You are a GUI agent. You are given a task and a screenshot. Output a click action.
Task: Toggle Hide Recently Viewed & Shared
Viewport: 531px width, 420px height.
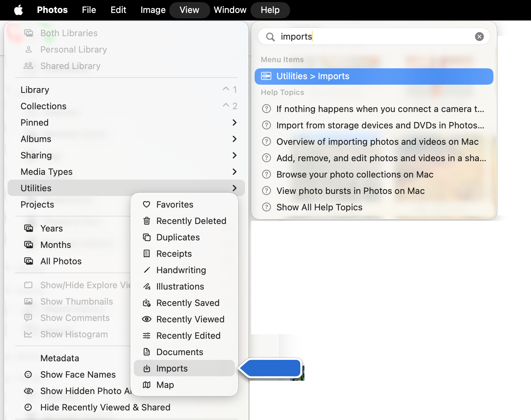click(x=126, y=407)
